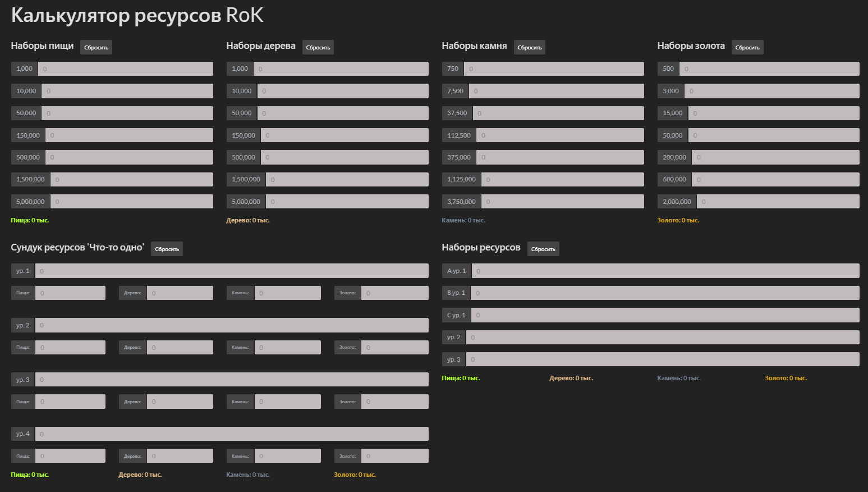Focus the chest ур. 2 quantity input

pos(232,325)
